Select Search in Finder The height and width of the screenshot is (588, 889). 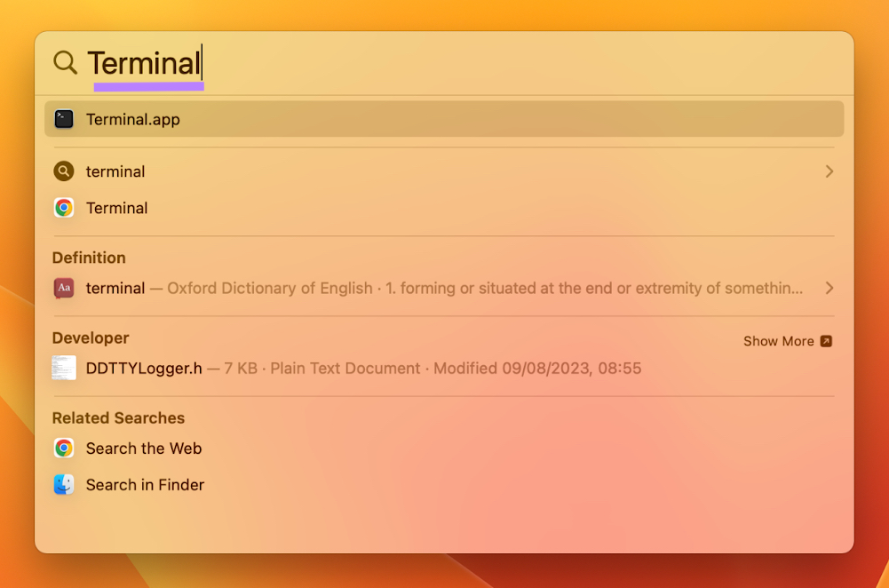tap(145, 485)
